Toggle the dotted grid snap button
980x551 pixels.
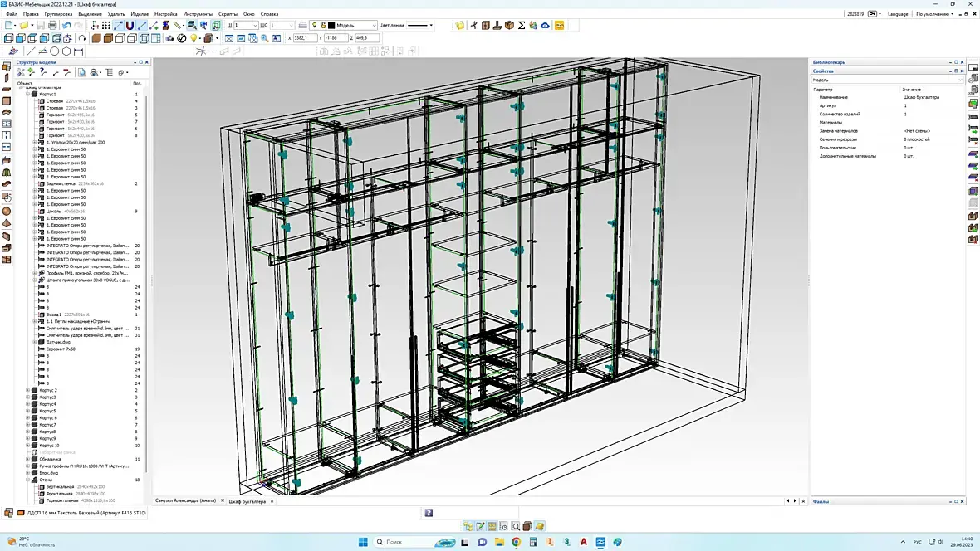click(106, 25)
